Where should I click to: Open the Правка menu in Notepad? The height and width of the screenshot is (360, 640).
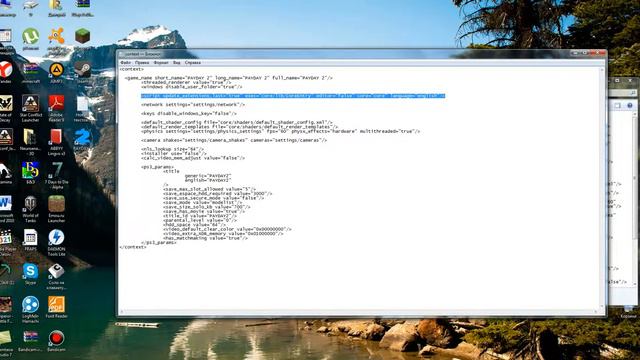(x=142, y=63)
